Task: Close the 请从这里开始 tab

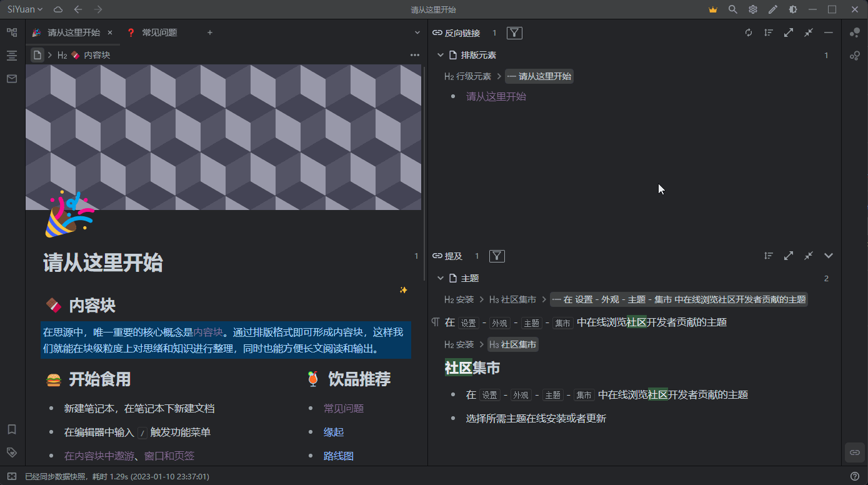Action: tap(110, 32)
